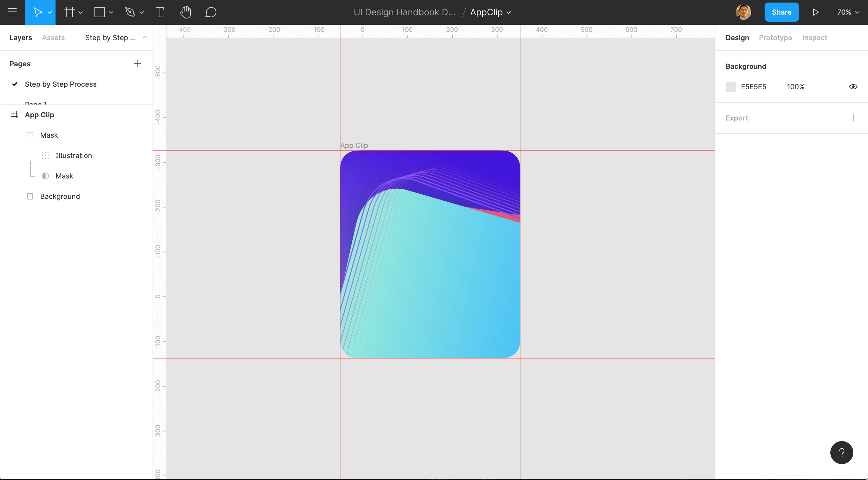Select the Frame tool
The width and height of the screenshot is (868, 480).
point(69,12)
